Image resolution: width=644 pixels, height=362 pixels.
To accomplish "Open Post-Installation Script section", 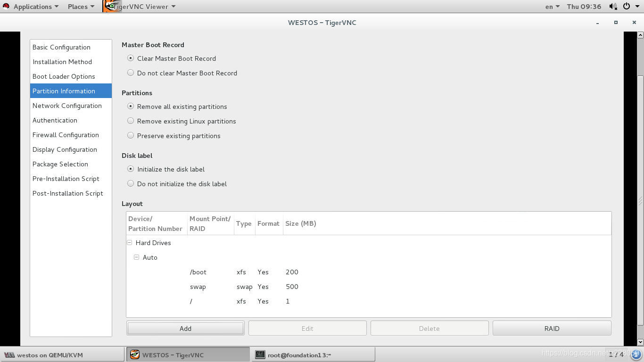I will [71, 193].
